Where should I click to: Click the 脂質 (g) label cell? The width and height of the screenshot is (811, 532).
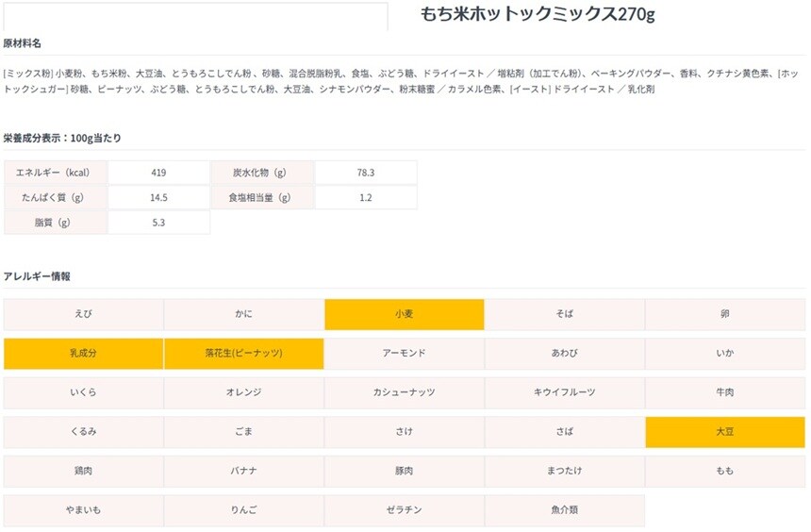pos(55,223)
